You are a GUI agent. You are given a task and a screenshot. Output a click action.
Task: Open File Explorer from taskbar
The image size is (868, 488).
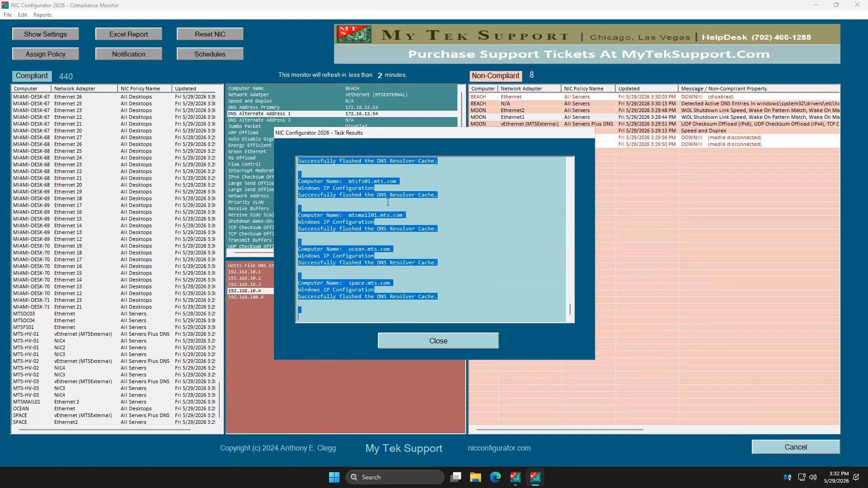click(475, 477)
